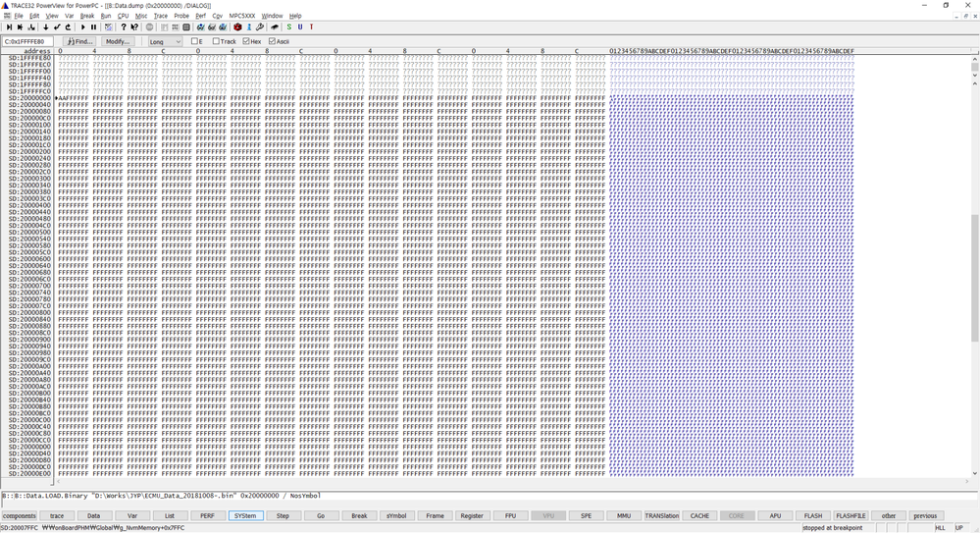Click the blue U toolbar icon
This screenshot has height=533, width=980.
click(300, 27)
